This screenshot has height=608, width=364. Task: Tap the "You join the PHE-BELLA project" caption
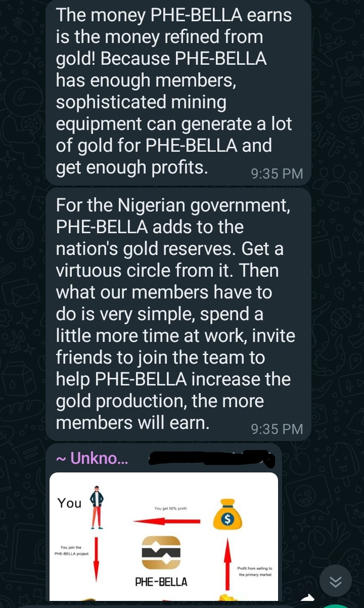click(x=71, y=550)
